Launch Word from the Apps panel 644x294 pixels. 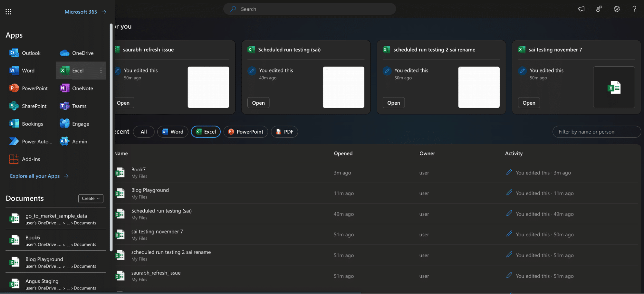(x=22, y=71)
